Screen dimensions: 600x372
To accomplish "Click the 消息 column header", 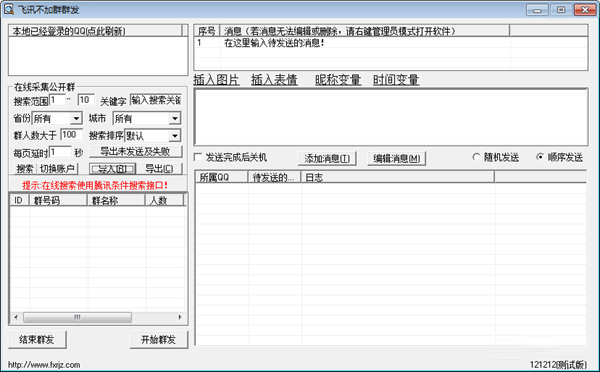I will tap(365, 31).
